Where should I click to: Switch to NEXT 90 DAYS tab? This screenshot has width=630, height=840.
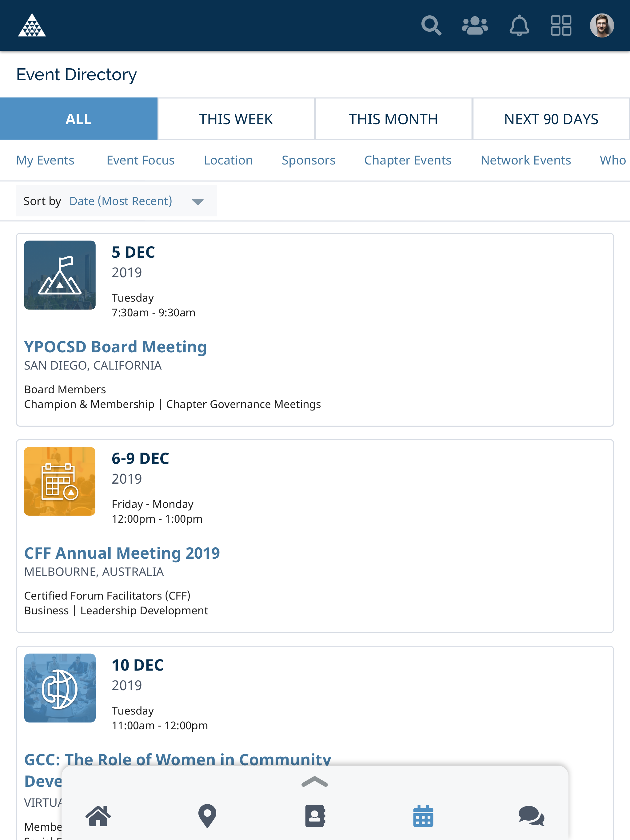[551, 119]
